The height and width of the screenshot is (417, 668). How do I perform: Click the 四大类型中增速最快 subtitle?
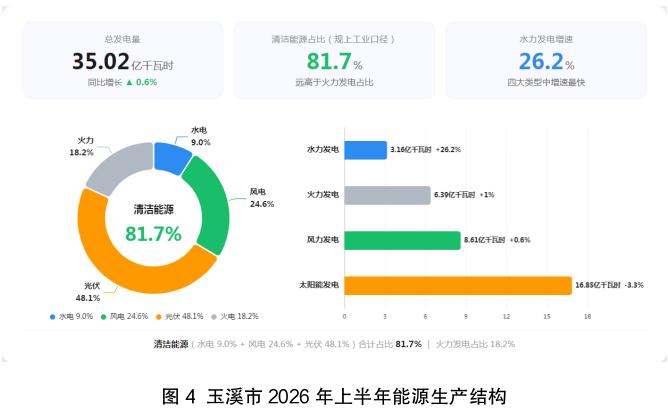(546, 82)
